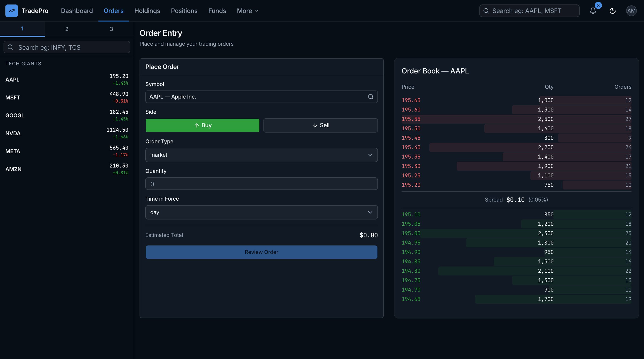This screenshot has height=359, width=644.
Task: Toggle dark mode moon icon
Action: coord(612,11)
